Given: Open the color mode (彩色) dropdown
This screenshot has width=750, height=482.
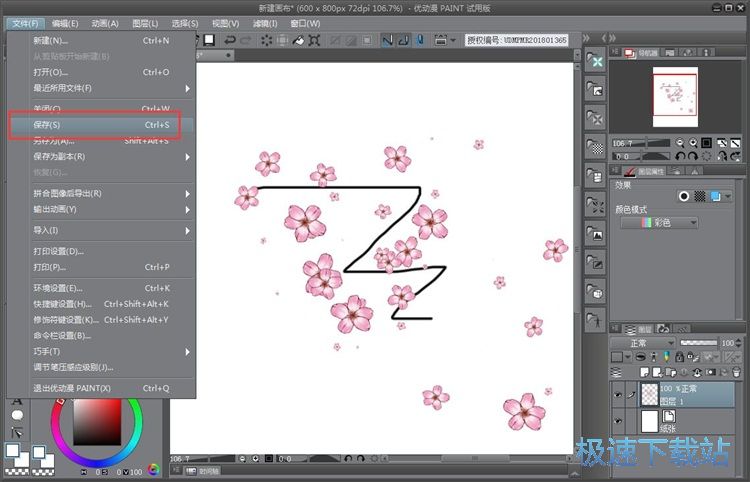Looking at the screenshot, I should click(x=659, y=223).
